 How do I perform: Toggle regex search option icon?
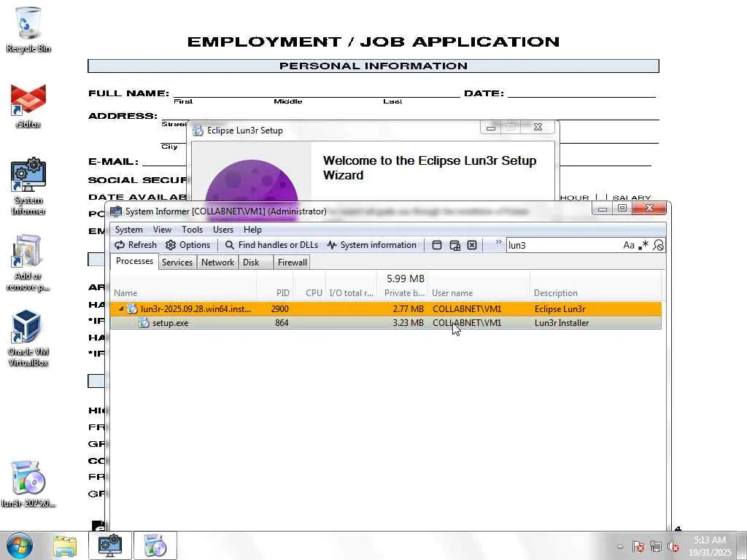(x=643, y=245)
